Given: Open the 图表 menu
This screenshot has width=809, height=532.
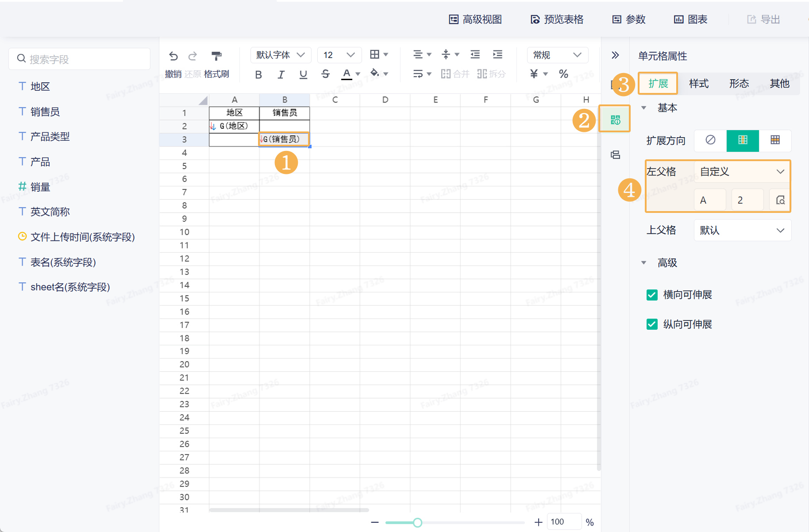Looking at the screenshot, I should [690, 19].
